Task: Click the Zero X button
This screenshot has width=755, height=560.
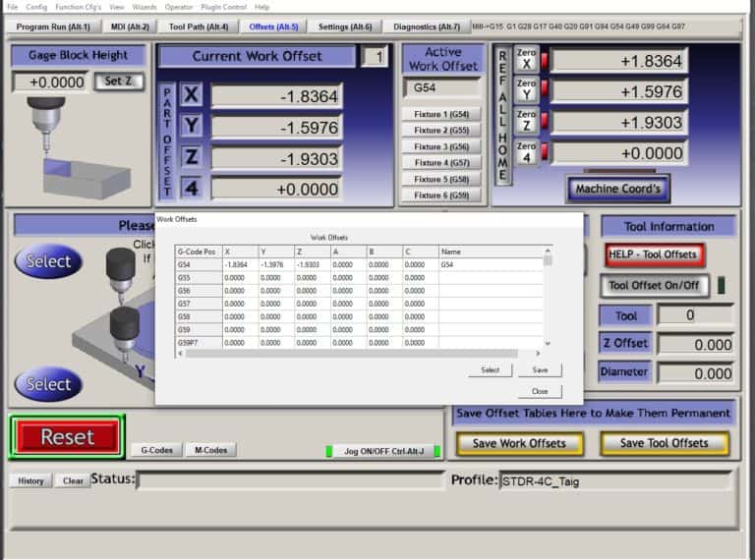Action: point(527,61)
